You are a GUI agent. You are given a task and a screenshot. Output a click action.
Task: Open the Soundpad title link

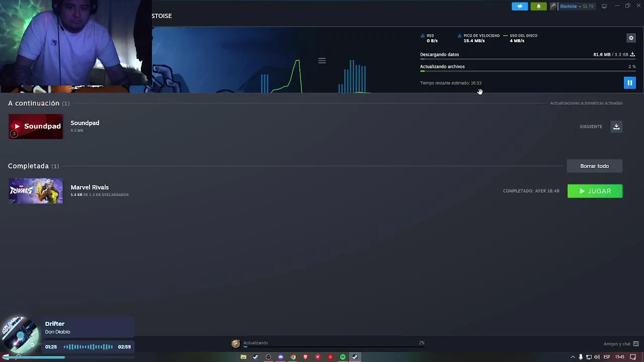click(85, 123)
